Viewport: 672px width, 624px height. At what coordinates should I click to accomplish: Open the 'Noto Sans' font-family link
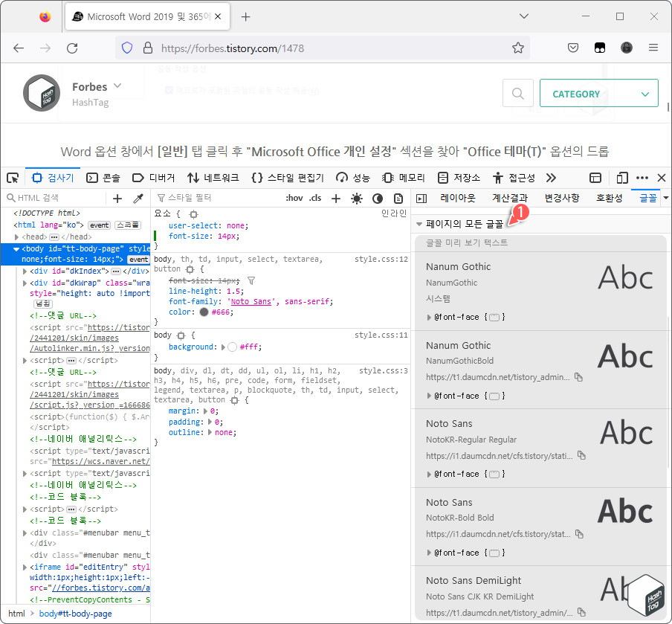[x=251, y=301]
